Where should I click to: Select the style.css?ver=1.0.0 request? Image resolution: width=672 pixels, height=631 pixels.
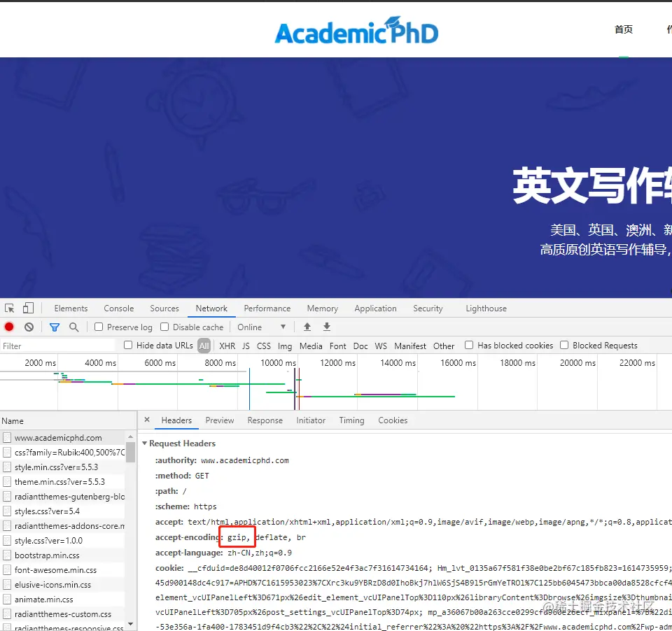click(x=64, y=541)
